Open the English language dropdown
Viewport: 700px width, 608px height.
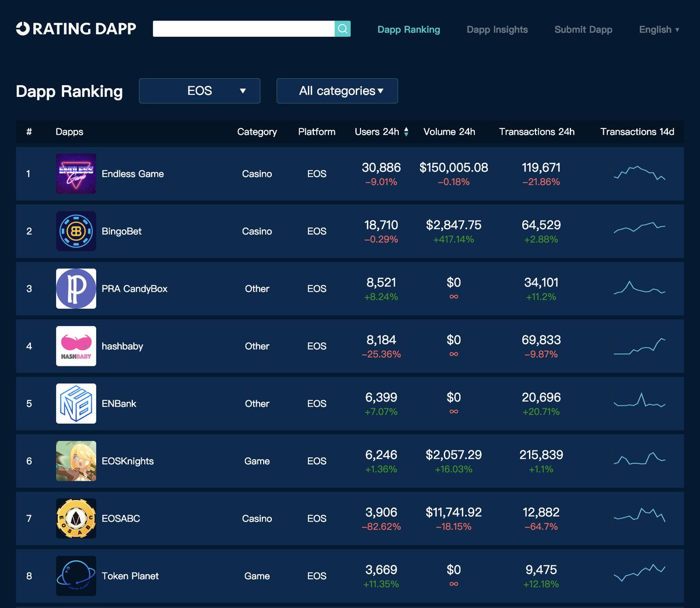pyautogui.click(x=659, y=30)
